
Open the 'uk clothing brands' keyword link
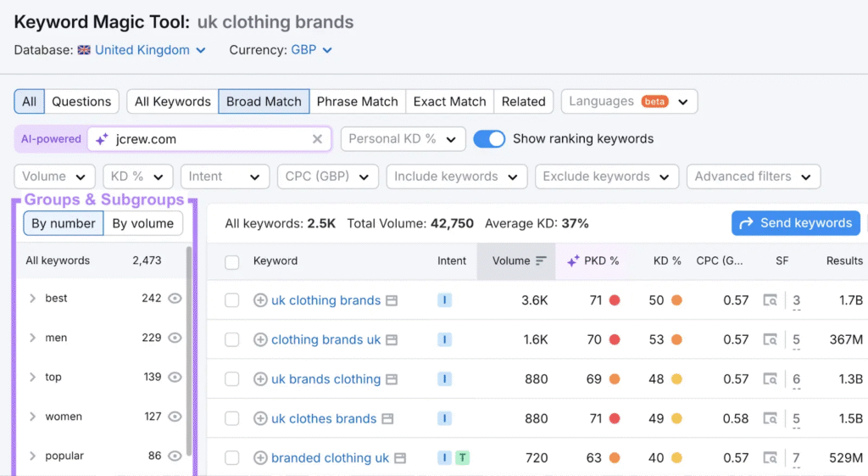(x=326, y=300)
